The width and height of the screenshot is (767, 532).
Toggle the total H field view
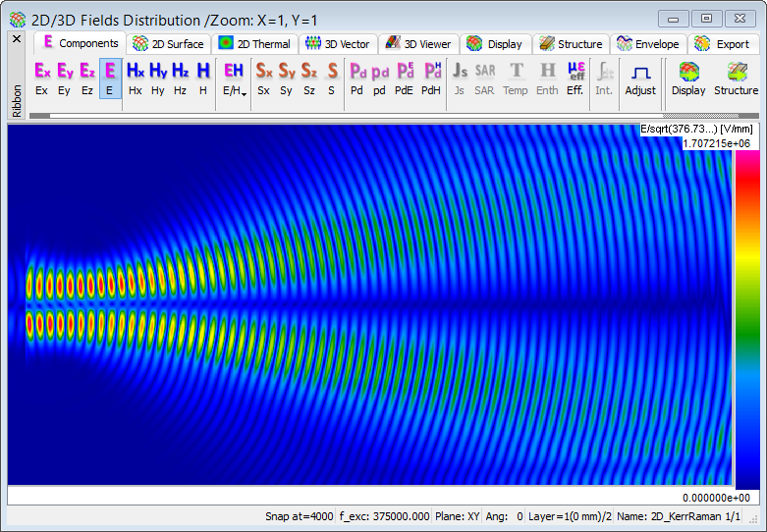pos(202,78)
